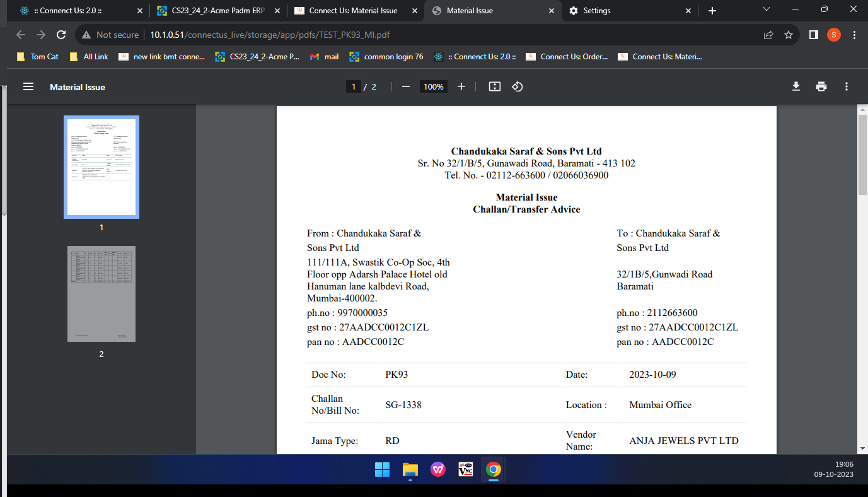Go forward in browser history
The image size is (868, 497).
pos(41,35)
